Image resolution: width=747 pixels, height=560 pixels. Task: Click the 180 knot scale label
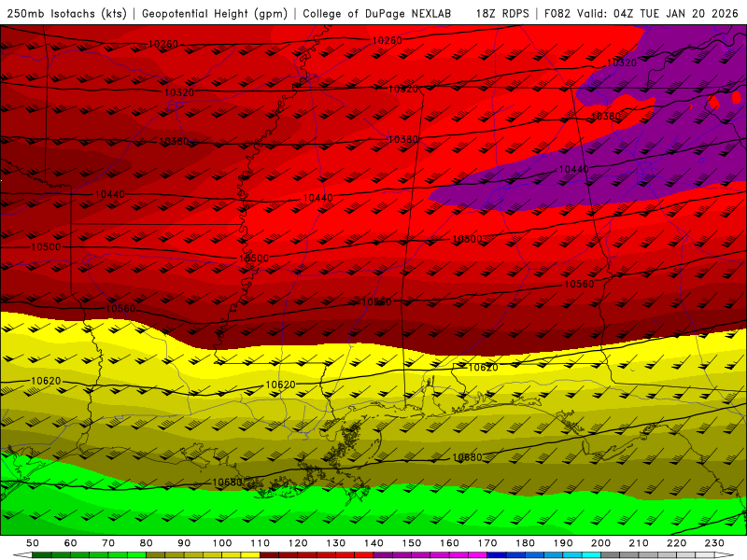[525, 543]
